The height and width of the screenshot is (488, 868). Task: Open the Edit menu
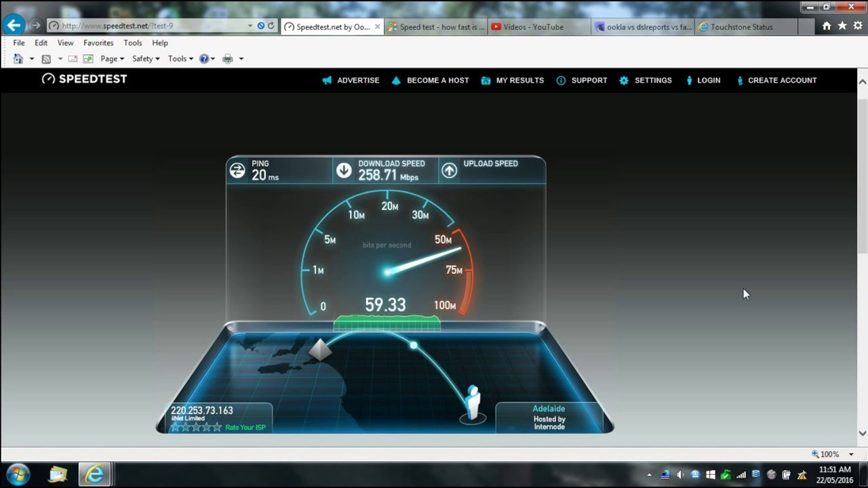coord(41,43)
